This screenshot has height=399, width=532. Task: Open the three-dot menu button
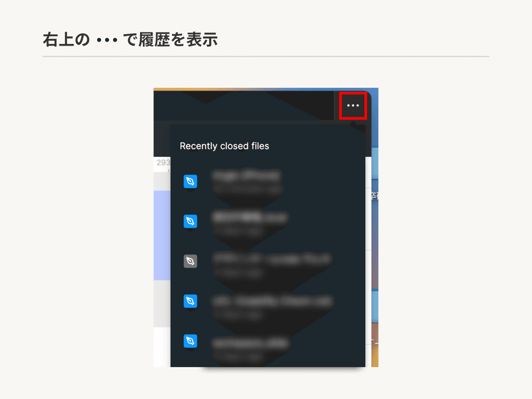(x=353, y=106)
